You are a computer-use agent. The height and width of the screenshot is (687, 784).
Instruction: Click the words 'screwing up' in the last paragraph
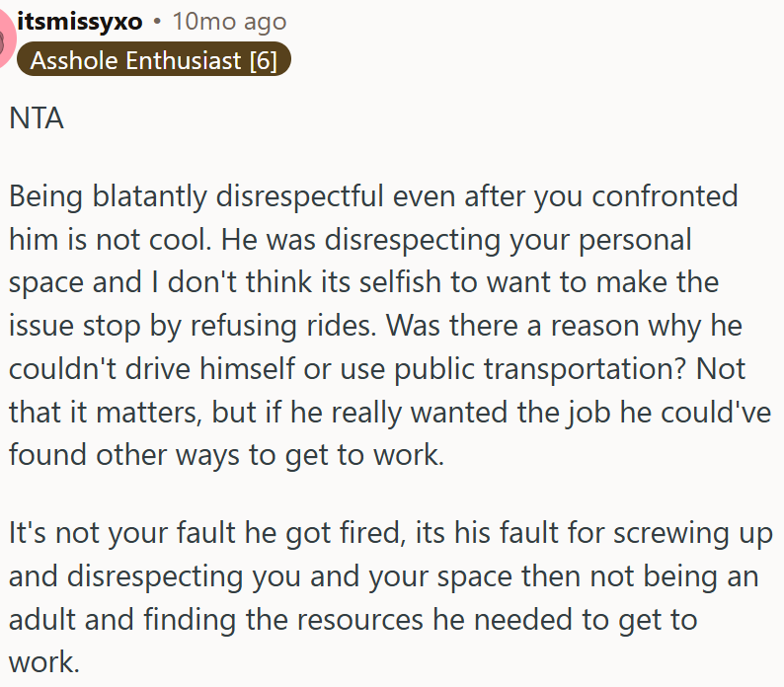click(688, 533)
